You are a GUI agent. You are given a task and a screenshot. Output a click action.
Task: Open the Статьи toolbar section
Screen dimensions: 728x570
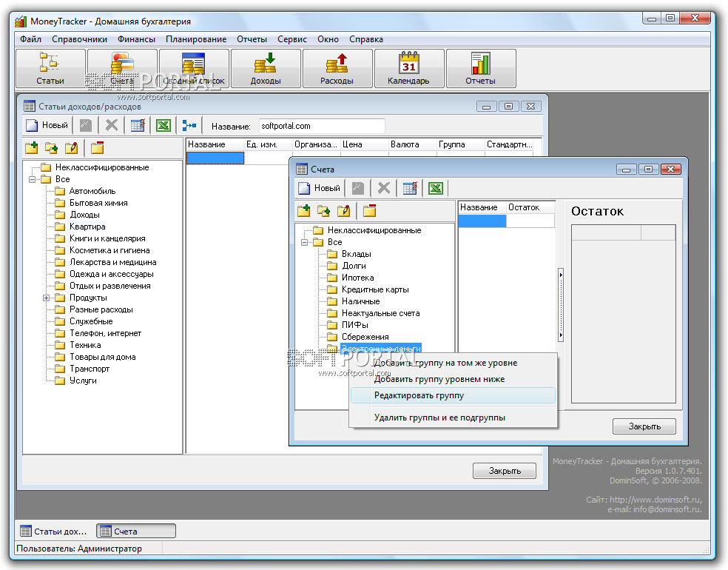pos(50,69)
